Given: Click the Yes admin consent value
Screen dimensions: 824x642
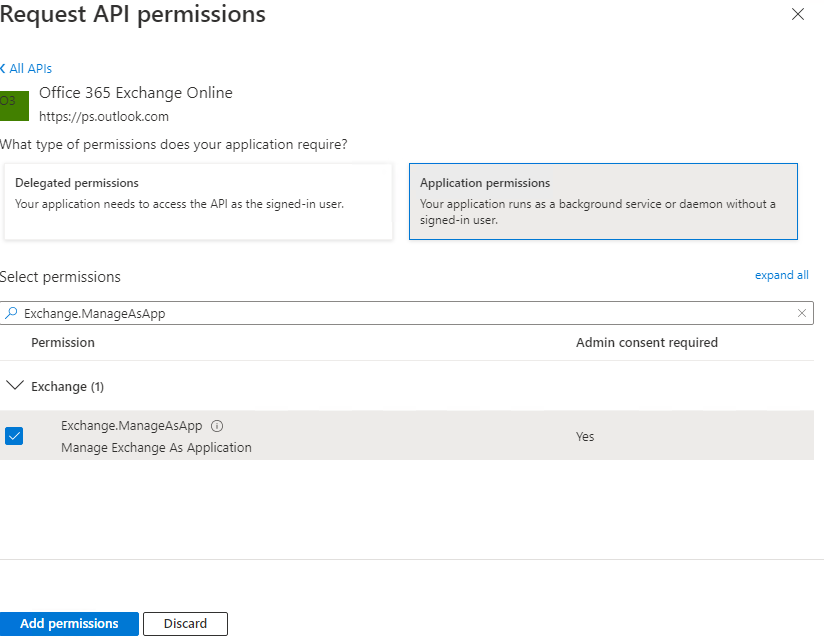Looking at the screenshot, I should click(584, 436).
